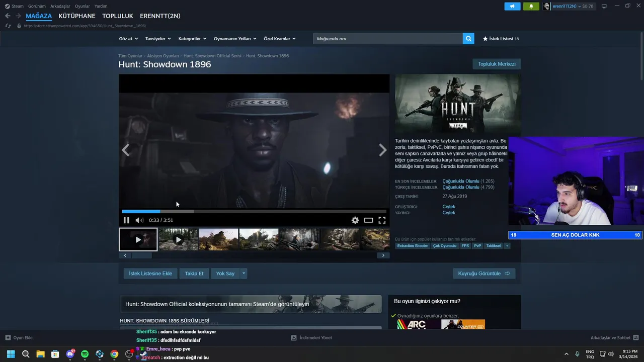Open the Aksiyon Oyunları breadcrumb
The height and width of the screenshot is (362, 644).
point(163,56)
